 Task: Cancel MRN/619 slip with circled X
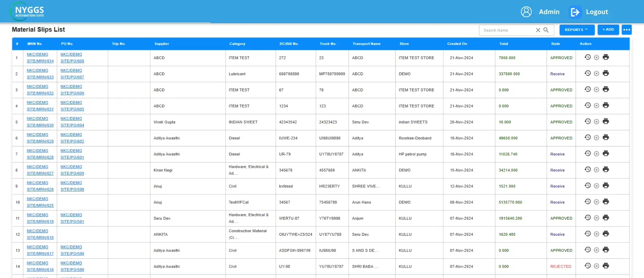pos(597,218)
